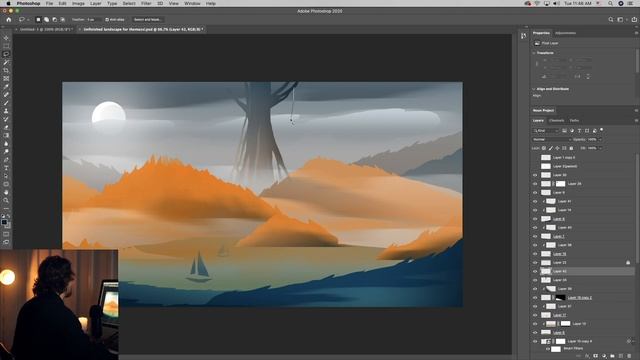The image size is (640, 360).
Task: Select the Lasso tool in the toolbar
Action: (x=6, y=54)
